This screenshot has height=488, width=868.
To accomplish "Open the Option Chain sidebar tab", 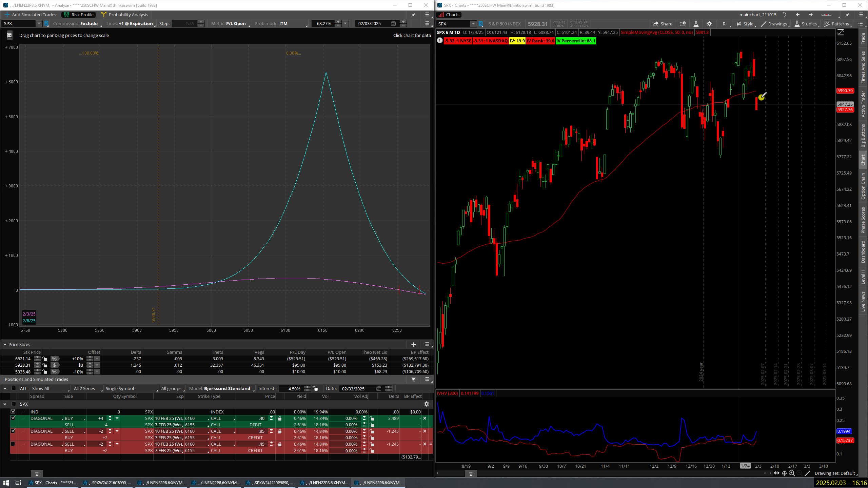I will coord(863,186).
